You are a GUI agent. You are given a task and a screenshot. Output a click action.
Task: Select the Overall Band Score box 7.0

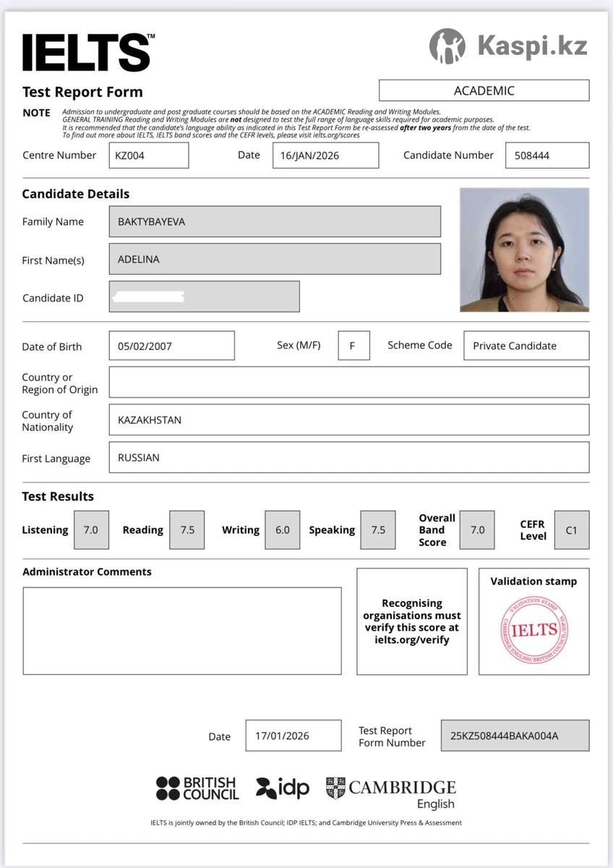click(477, 530)
